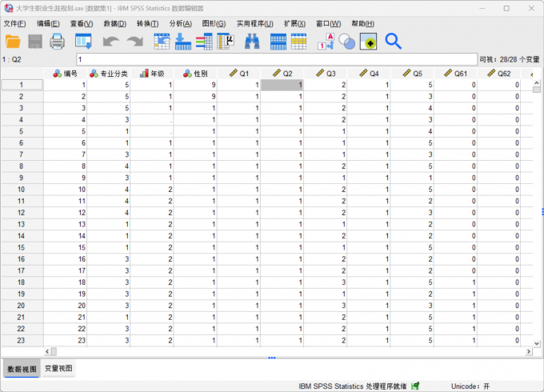Select row number 10 header
The width and height of the screenshot is (544, 392).
tap(22, 190)
